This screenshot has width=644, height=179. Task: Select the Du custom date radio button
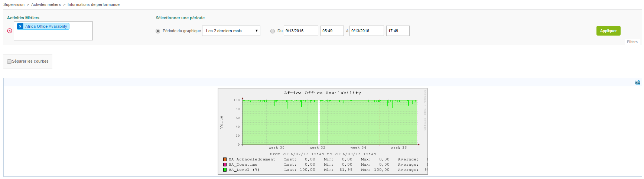(273, 31)
